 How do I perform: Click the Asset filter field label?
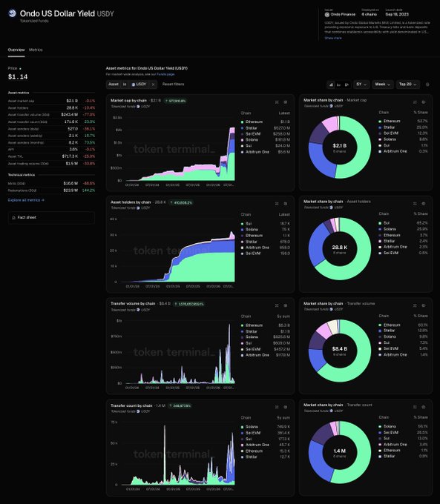tap(114, 84)
